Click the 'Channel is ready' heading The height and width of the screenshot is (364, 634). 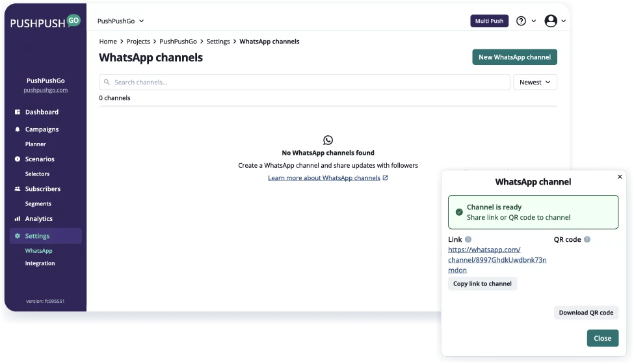[494, 207]
